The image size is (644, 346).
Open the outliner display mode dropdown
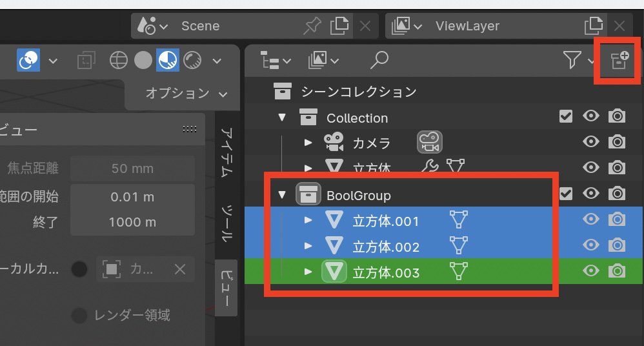pyautogui.click(x=276, y=61)
